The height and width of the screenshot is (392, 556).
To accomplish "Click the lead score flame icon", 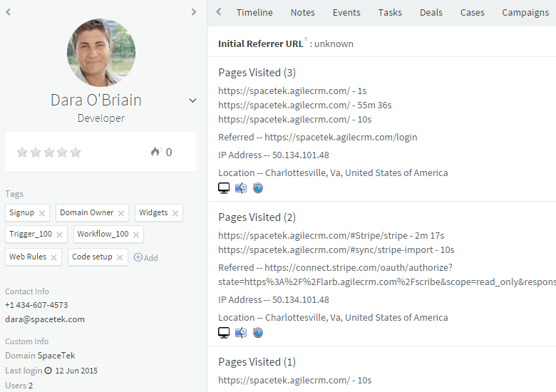I will click(x=155, y=152).
